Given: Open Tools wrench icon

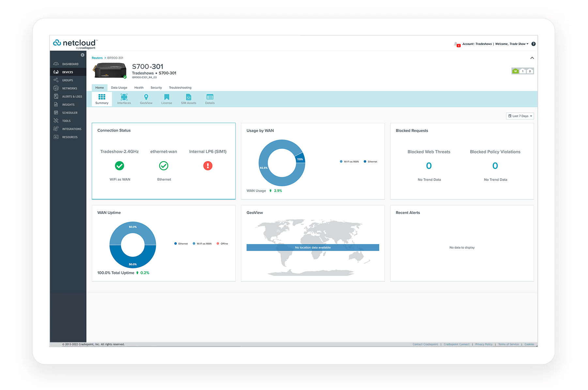Looking at the screenshot, I should click(x=56, y=121).
